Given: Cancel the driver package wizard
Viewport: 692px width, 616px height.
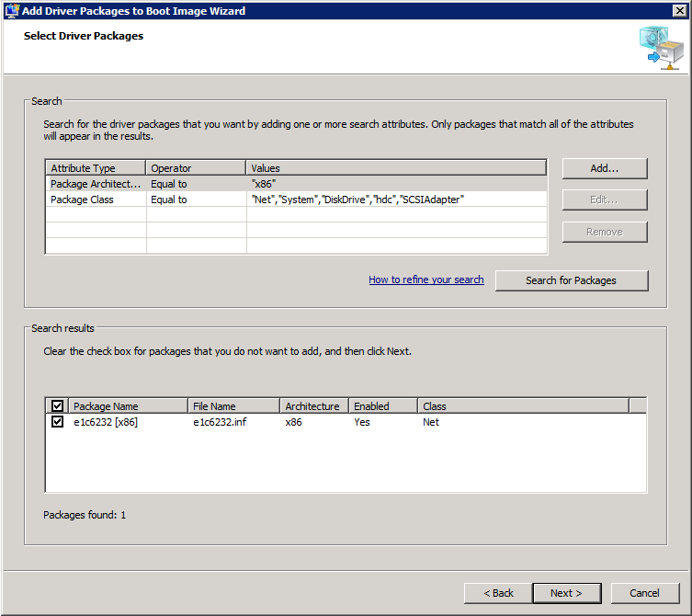Looking at the screenshot, I should (x=646, y=593).
